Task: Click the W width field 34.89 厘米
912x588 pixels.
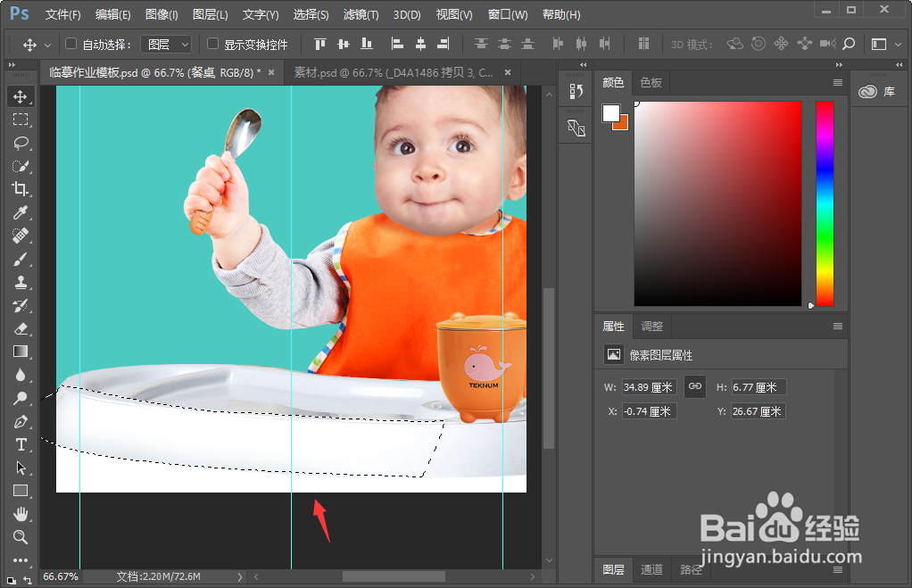Action: coord(649,387)
